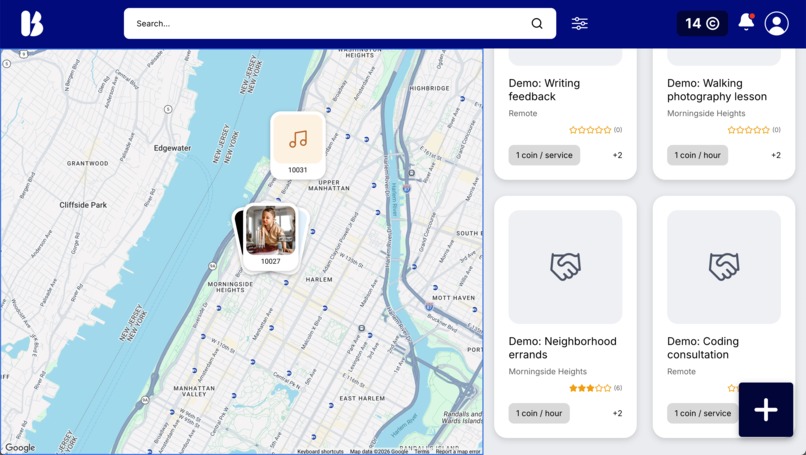Open the filter sliders icon

pos(579,24)
